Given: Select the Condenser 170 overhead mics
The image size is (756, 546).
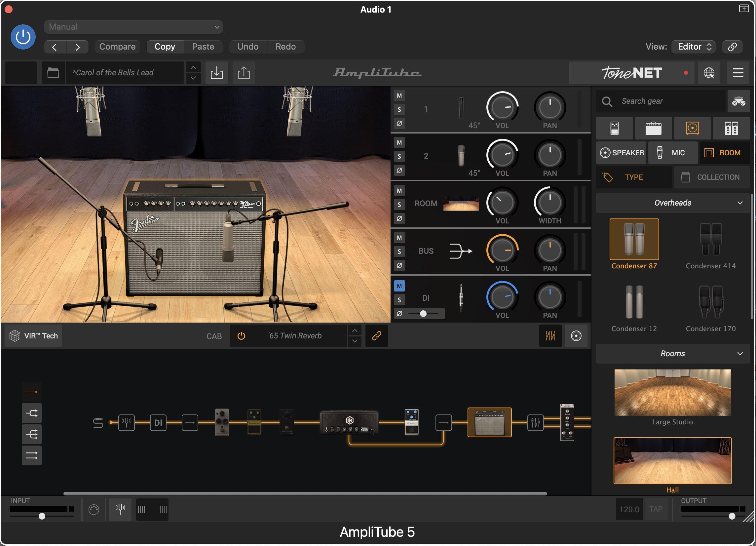Looking at the screenshot, I should pos(711,302).
